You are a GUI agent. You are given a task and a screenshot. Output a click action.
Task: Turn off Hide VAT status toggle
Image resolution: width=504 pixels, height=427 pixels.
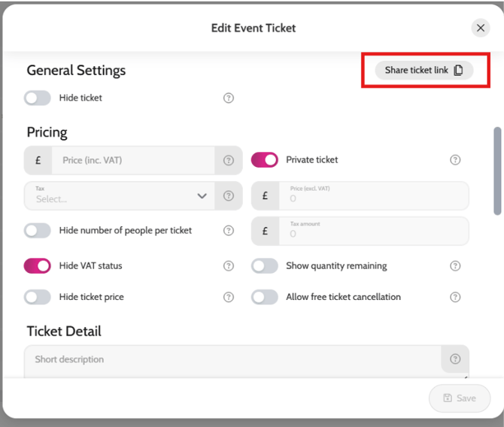click(38, 266)
